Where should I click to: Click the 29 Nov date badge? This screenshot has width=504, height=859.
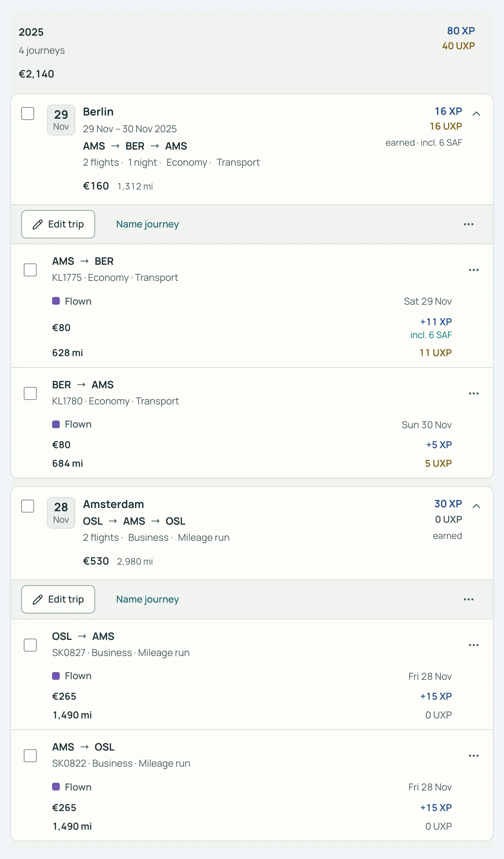[61, 120]
